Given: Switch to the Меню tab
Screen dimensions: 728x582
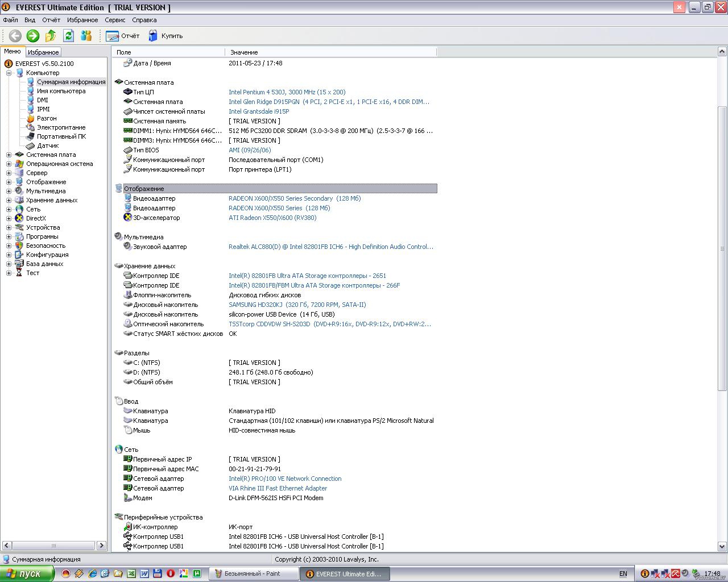Looking at the screenshot, I should click(13, 51).
